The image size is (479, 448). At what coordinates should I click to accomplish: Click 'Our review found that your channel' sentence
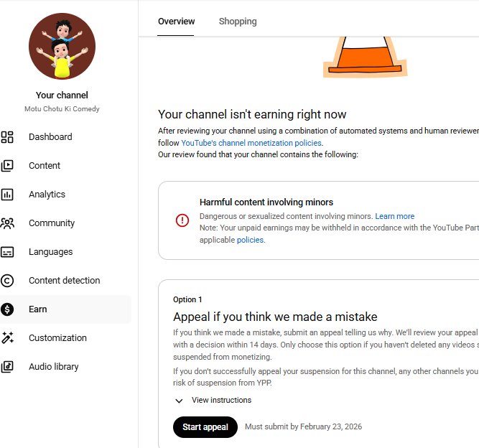coord(258,154)
